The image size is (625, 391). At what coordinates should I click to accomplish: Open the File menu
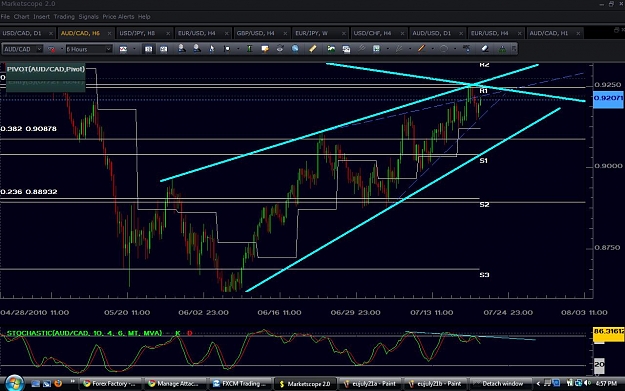(x=5, y=17)
